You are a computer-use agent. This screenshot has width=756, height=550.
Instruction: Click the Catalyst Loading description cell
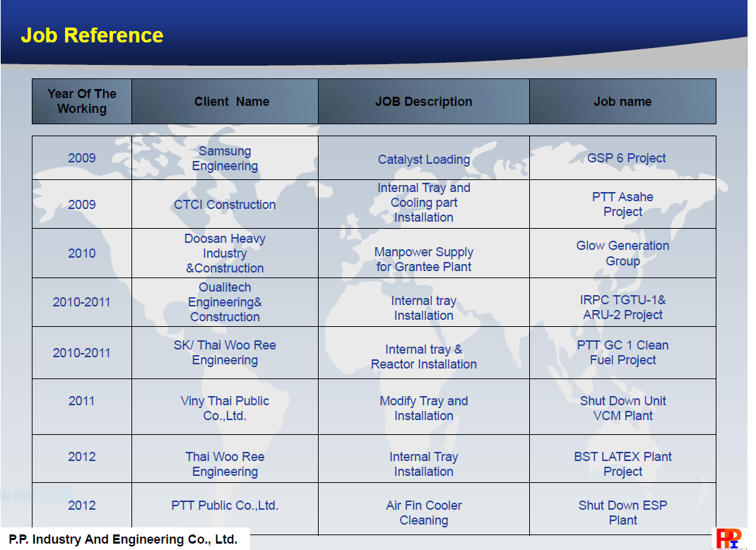pos(423,160)
